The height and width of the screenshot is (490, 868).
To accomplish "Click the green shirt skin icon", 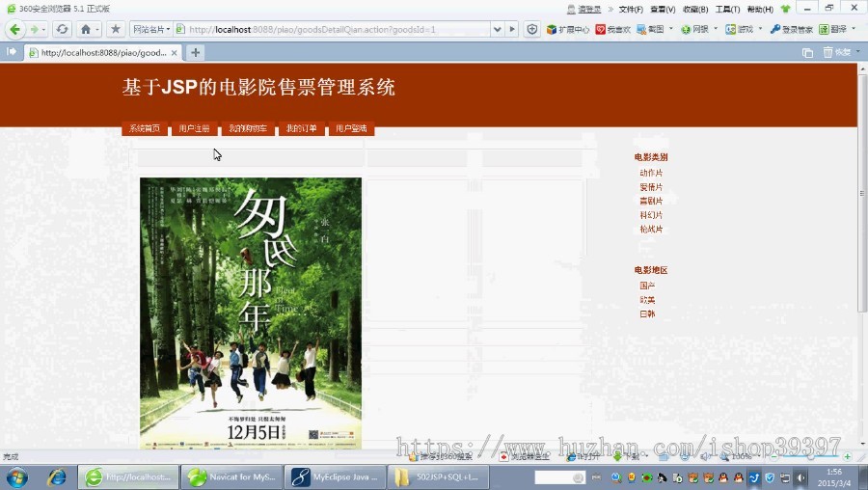I will 785,9.
